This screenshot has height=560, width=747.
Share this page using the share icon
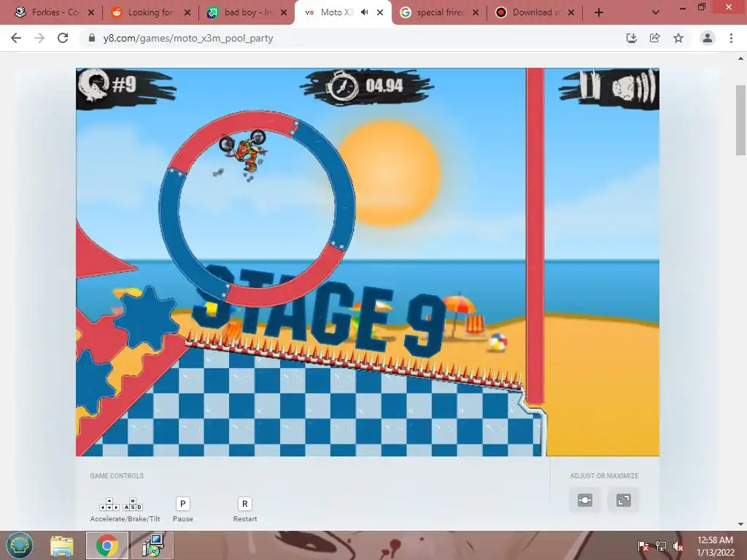click(654, 38)
